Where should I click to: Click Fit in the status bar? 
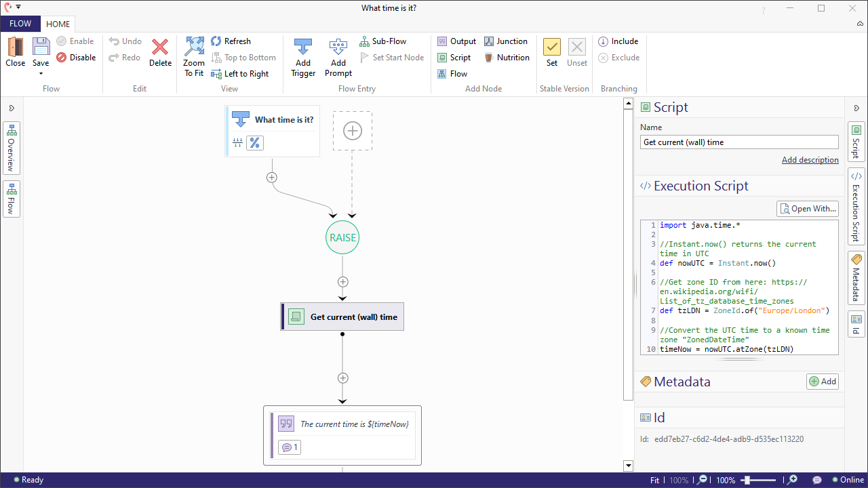click(654, 480)
